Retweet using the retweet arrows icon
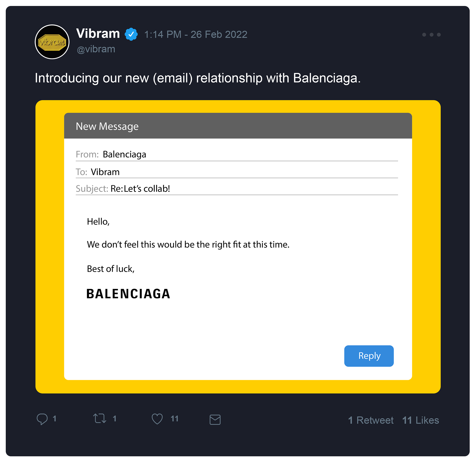Viewport: 476px width, 463px height. click(x=100, y=419)
